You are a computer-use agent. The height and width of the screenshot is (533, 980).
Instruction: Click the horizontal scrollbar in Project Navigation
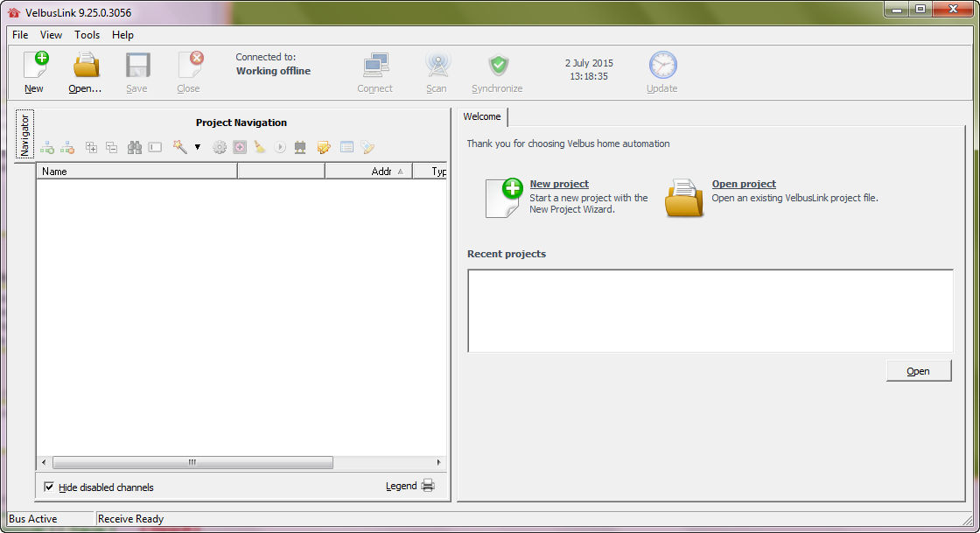click(192, 462)
